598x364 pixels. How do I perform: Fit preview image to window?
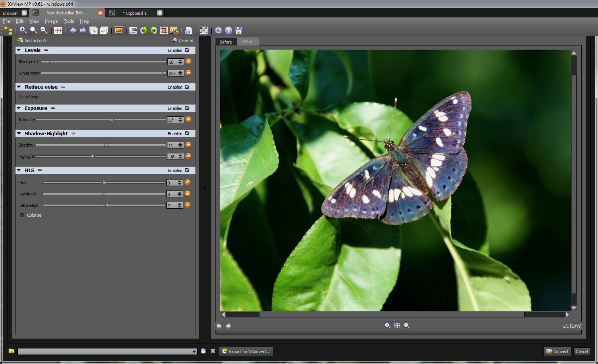(397, 325)
